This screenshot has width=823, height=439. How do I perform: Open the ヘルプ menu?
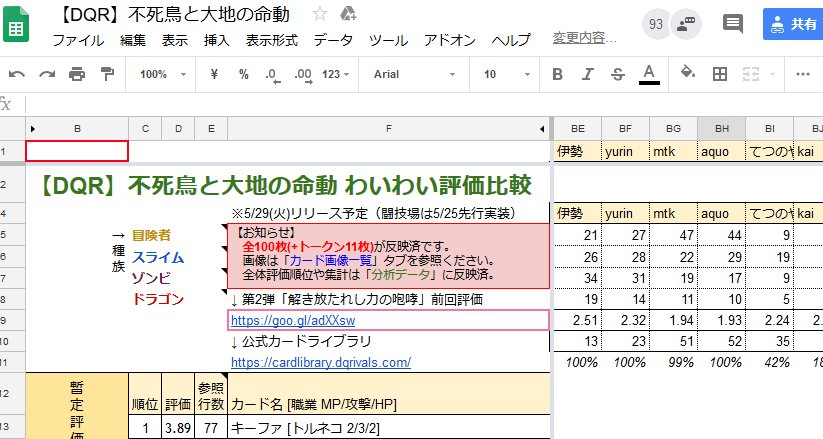pos(511,40)
